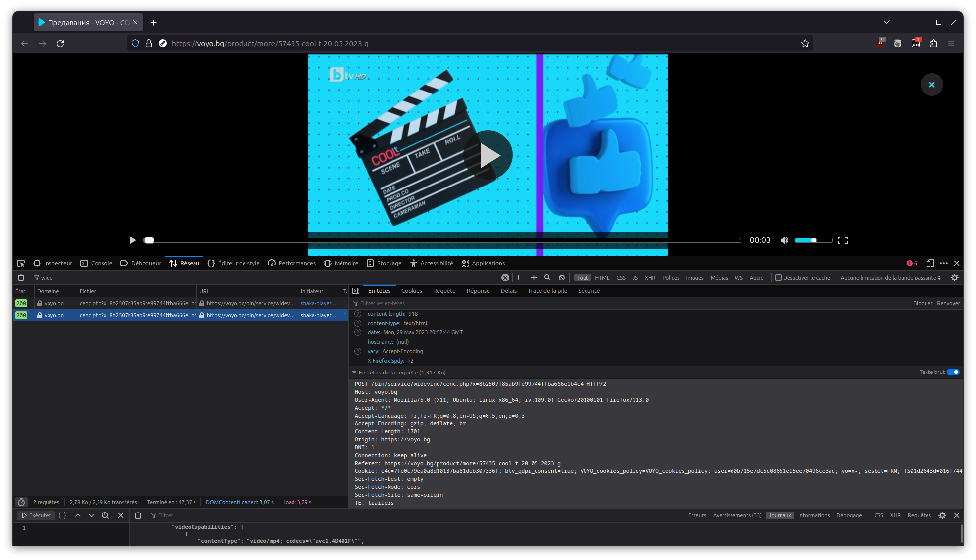The height and width of the screenshot is (560, 976).
Task: Toggle the Texte brut switch
Action: (953, 372)
